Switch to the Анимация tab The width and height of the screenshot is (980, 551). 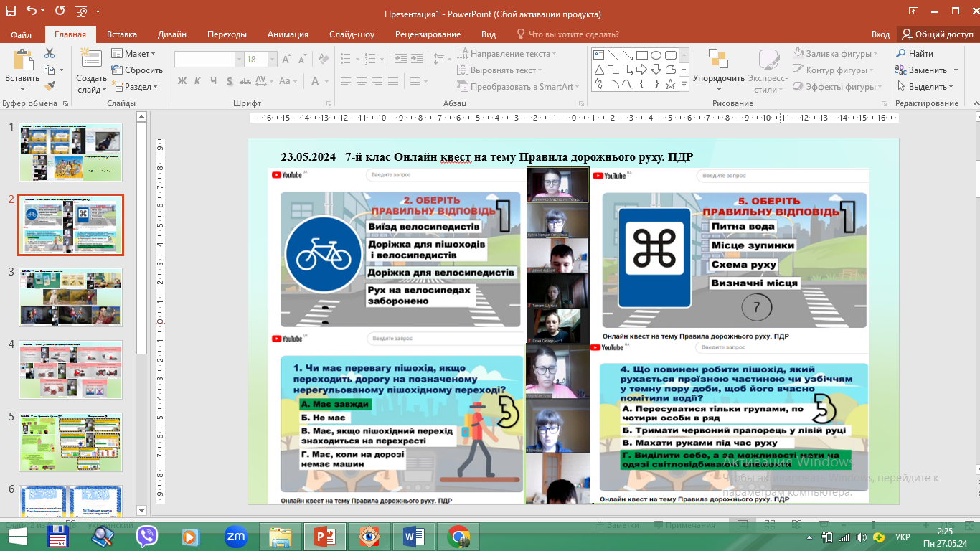coord(288,34)
